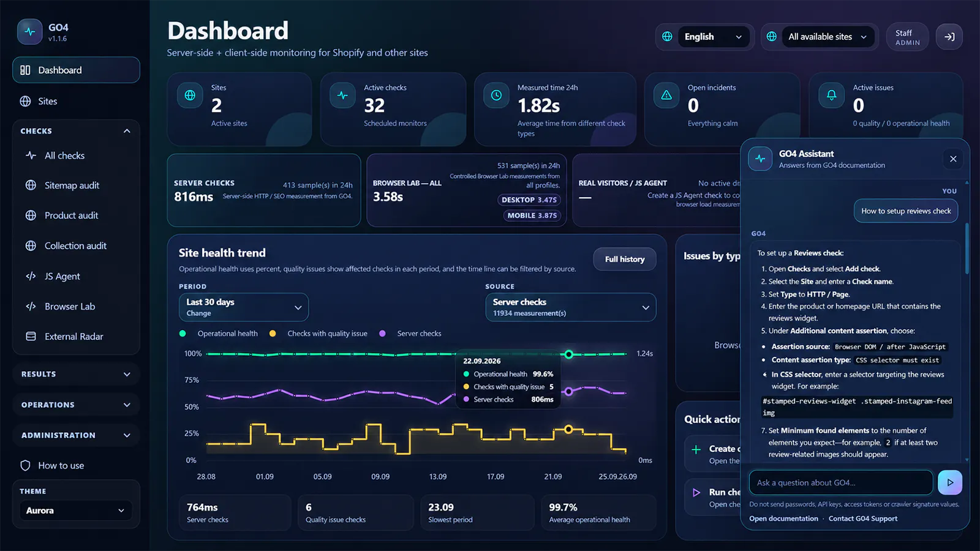Open Sitemap audit in the sidebar
Viewport: 980px width, 551px height.
coord(76,186)
